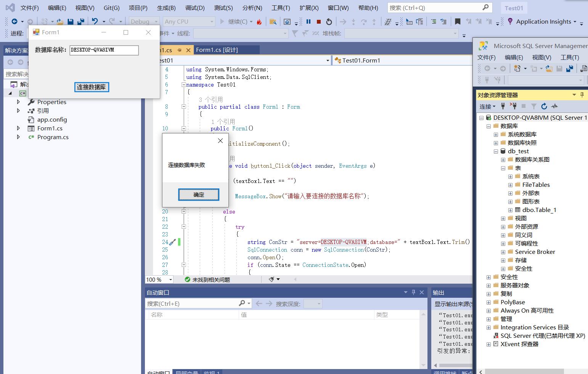The width and height of the screenshot is (588, 374).
Task: Select the FileTables folder in Object Explorer
Action: tap(536, 185)
